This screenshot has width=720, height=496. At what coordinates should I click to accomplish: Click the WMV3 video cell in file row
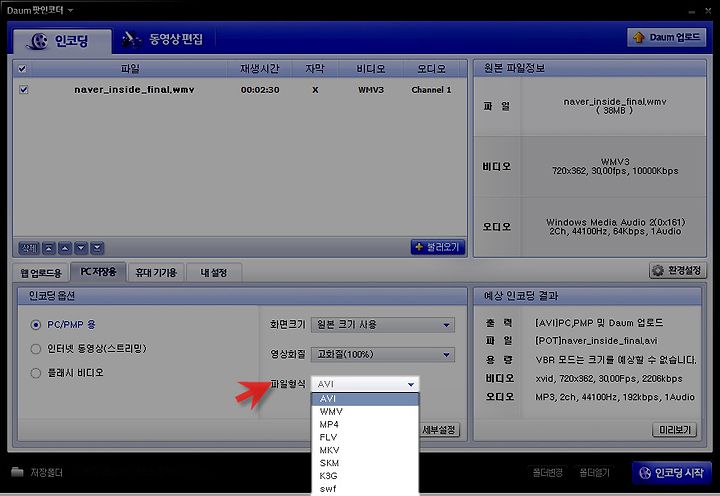371,90
